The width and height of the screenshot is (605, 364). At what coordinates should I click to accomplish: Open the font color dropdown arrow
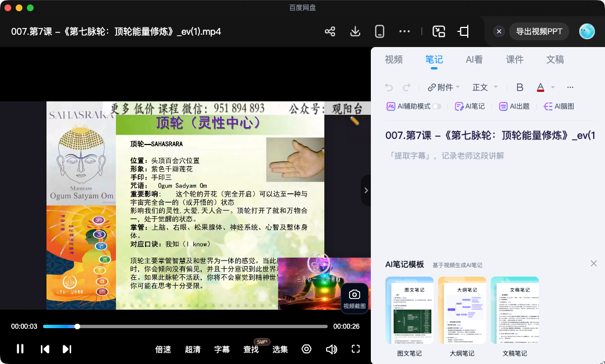point(553,87)
